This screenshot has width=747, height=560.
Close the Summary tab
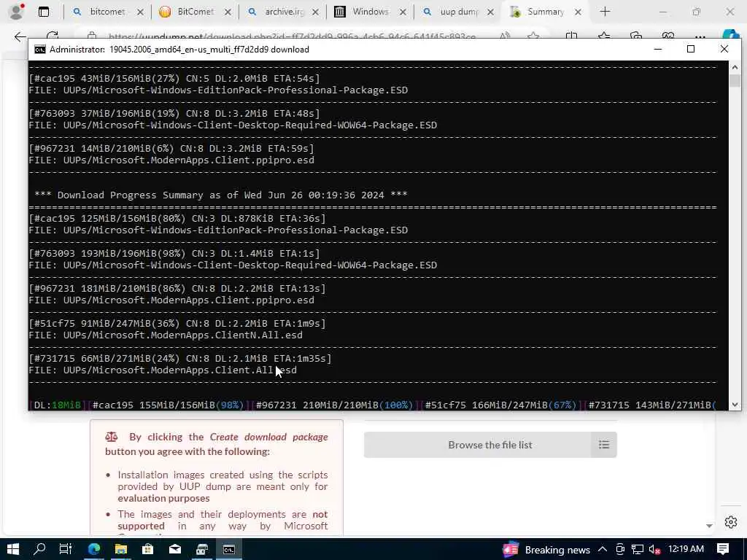pyautogui.click(x=578, y=12)
